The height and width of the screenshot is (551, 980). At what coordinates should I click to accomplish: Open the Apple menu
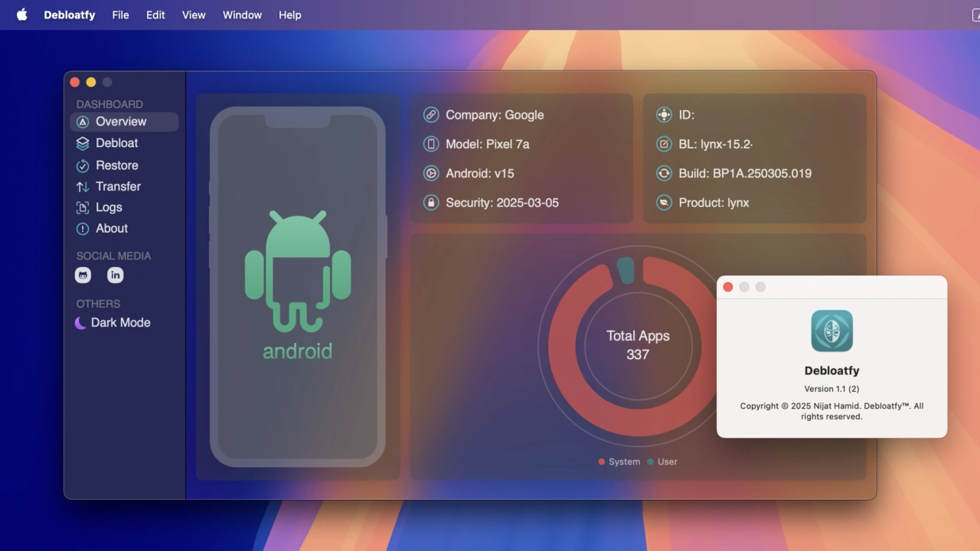(x=21, y=15)
